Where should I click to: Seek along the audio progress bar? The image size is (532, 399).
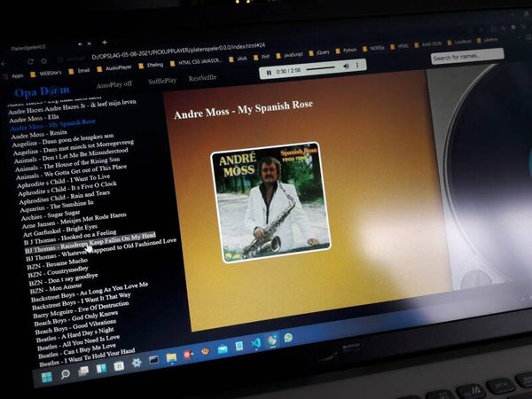[x=320, y=68]
